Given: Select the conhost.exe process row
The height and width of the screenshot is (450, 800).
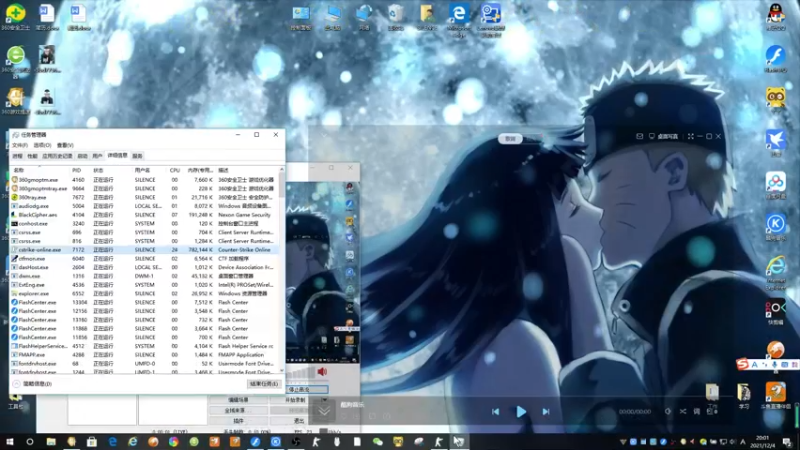Looking at the screenshot, I should click(145, 223).
